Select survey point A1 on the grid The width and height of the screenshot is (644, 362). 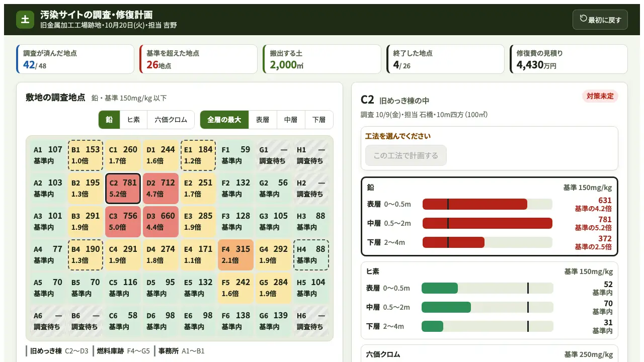48,155
